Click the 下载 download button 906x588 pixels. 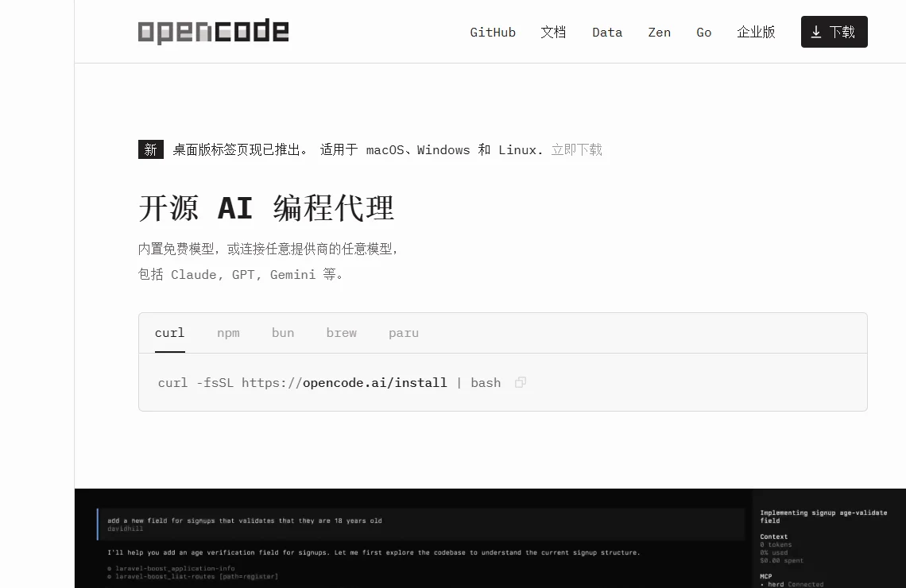pos(834,32)
